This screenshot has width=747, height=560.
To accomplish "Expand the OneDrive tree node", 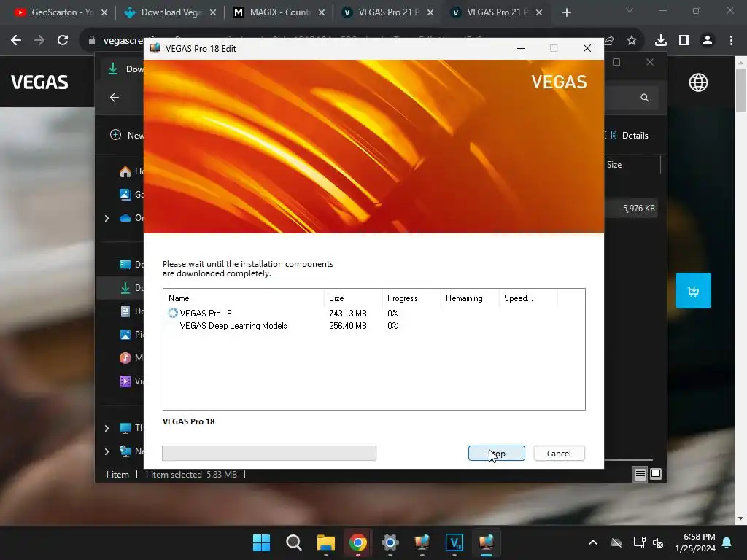I will point(107,218).
